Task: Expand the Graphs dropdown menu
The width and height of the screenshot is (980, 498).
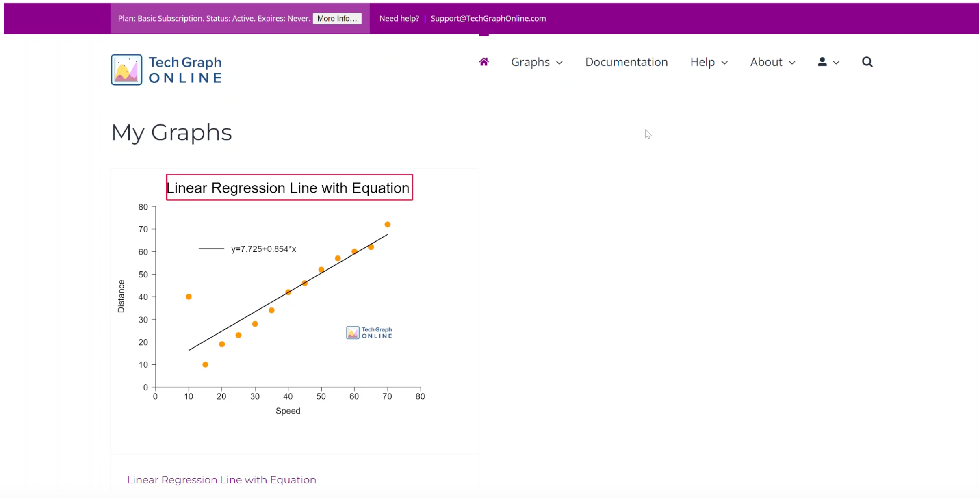Action: point(536,62)
